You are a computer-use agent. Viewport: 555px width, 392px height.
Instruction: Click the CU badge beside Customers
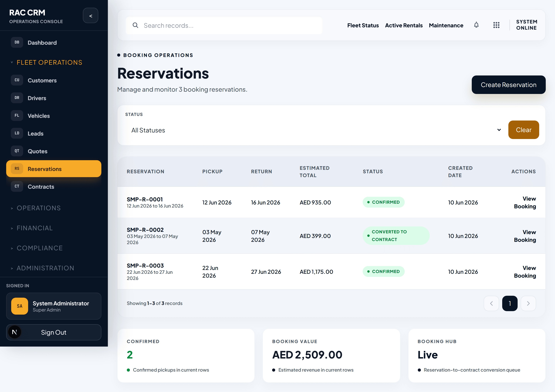tap(17, 80)
